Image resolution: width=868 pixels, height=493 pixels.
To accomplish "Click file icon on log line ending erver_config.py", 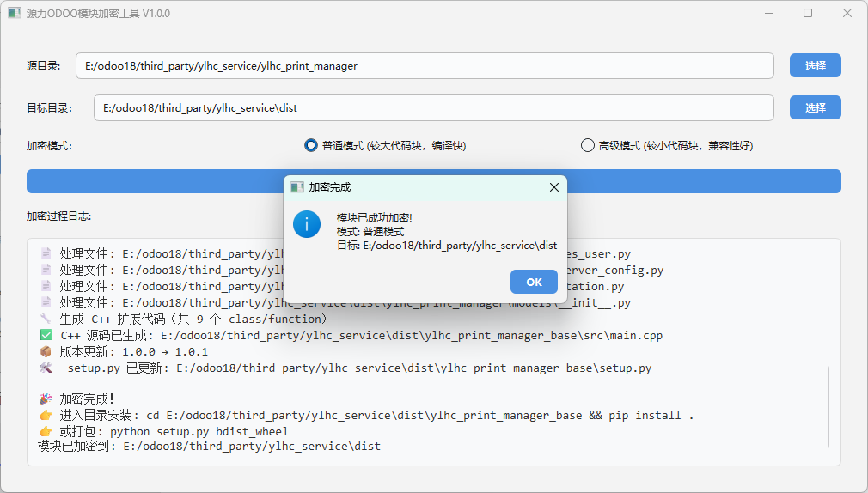I will coord(46,270).
